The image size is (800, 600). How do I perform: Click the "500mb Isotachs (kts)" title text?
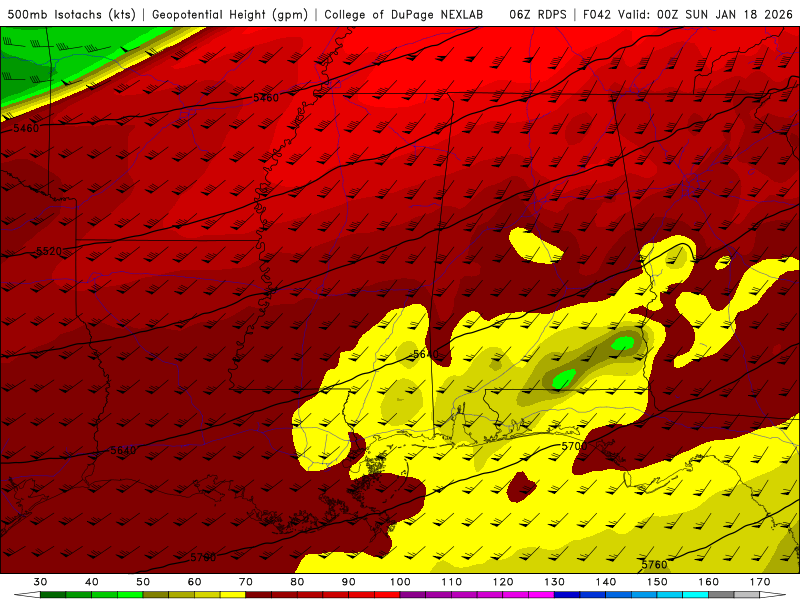pyautogui.click(x=72, y=15)
